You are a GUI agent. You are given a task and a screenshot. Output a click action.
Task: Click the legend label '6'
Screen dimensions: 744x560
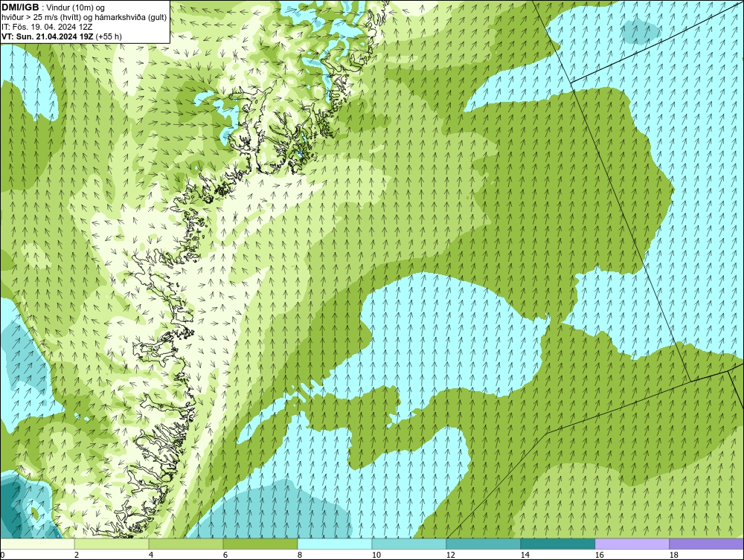pyautogui.click(x=225, y=555)
